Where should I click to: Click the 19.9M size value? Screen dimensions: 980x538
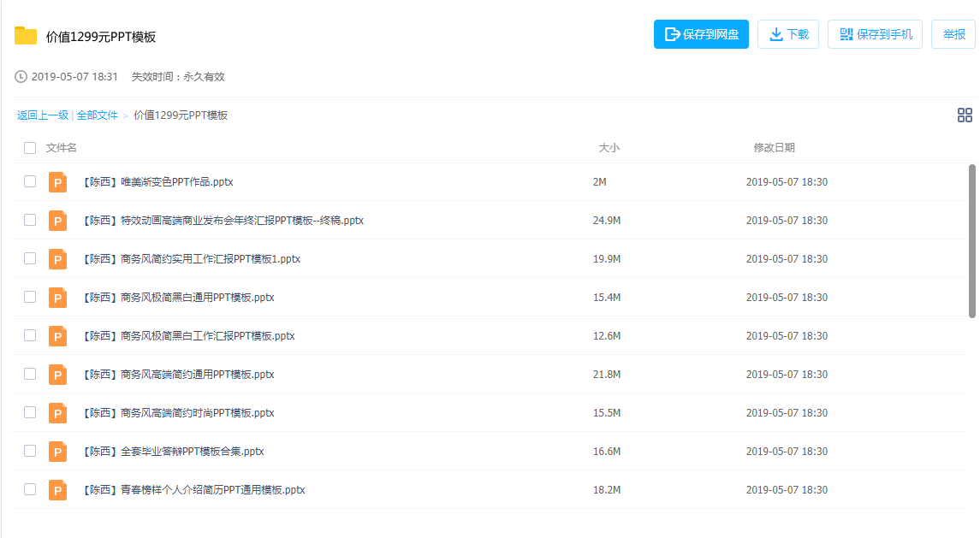point(607,258)
